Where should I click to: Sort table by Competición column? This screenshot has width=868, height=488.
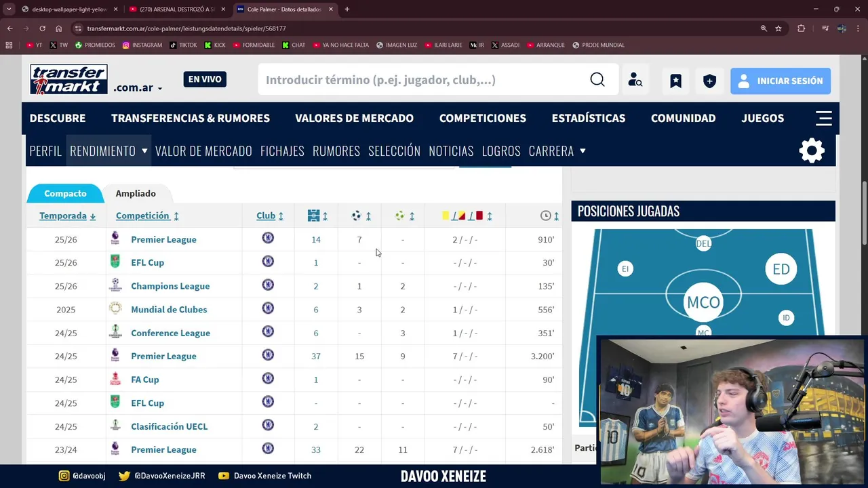[x=147, y=216]
